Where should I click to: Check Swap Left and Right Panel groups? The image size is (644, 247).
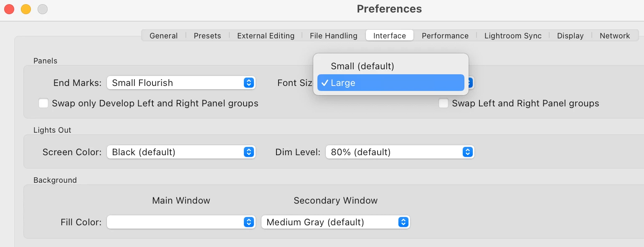pyautogui.click(x=444, y=103)
